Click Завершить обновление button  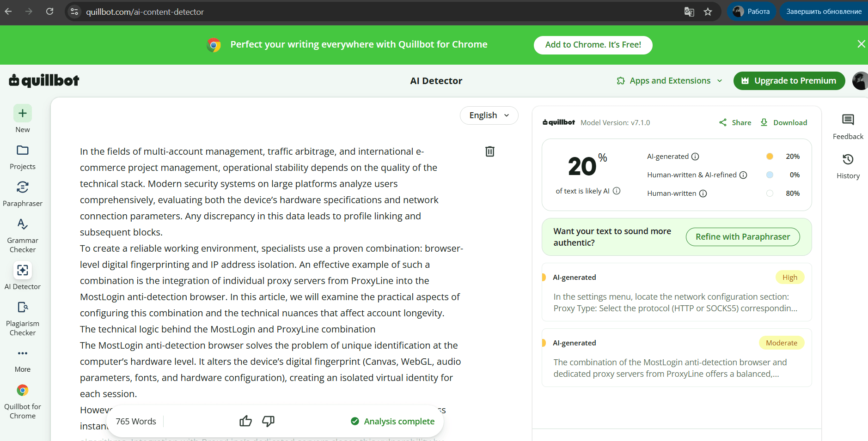tap(824, 12)
